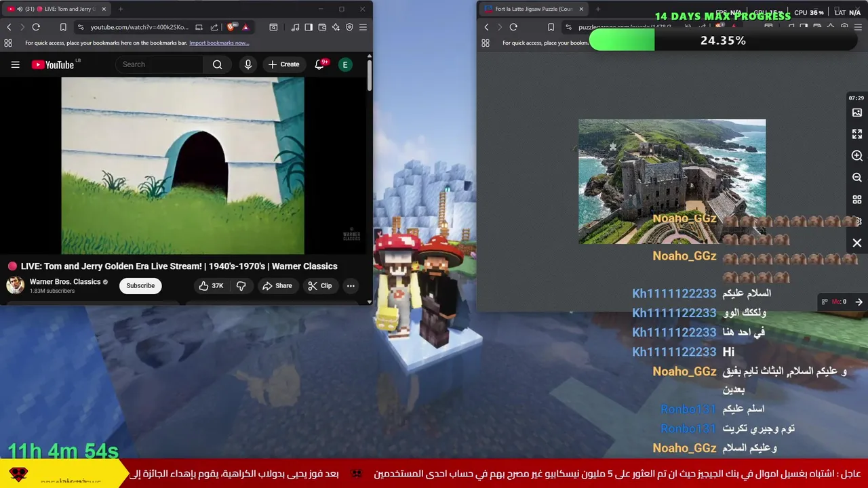The image size is (868, 488).
Task: Start voice search with microphone icon
Action: 248,64
